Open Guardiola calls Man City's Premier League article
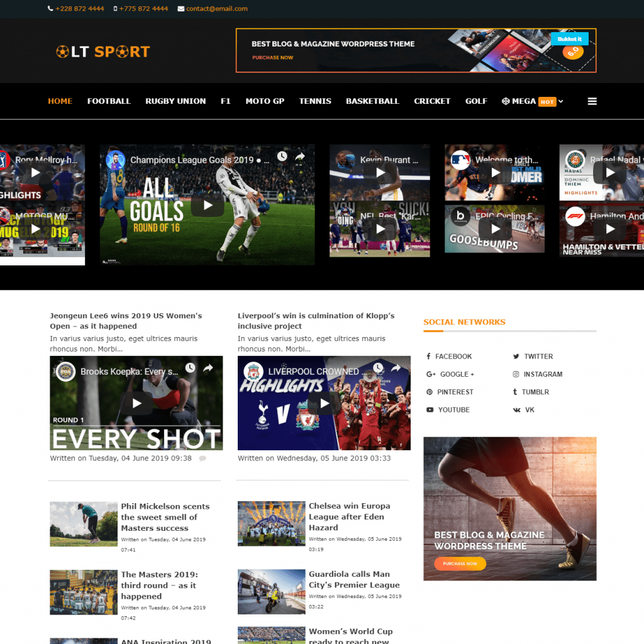 tap(354, 579)
